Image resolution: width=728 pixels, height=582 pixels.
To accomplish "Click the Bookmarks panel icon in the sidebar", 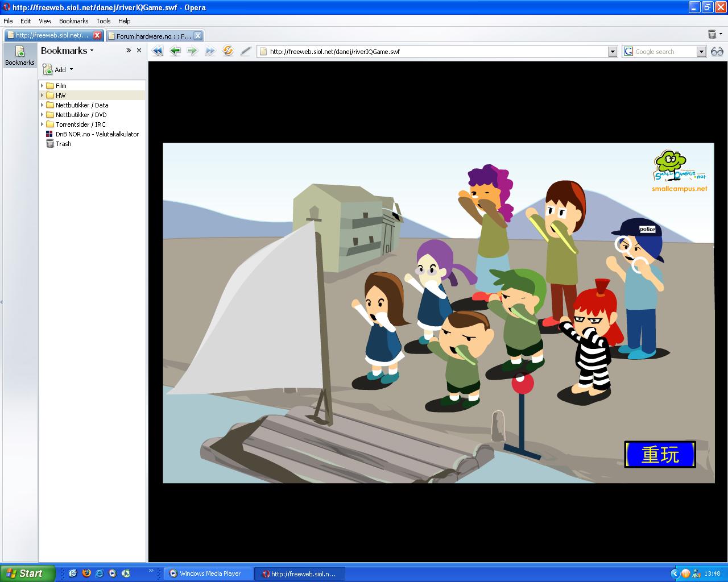I will pyautogui.click(x=20, y=56).
